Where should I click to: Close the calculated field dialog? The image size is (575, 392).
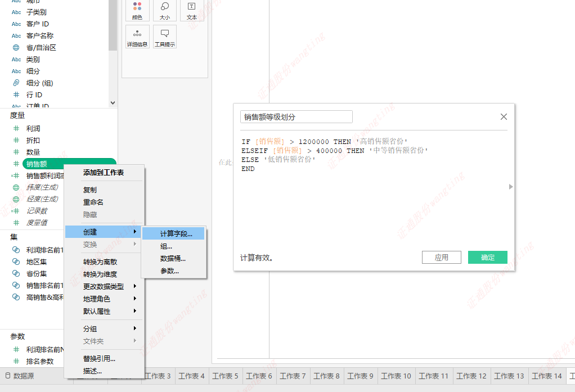tap(504, 116)
